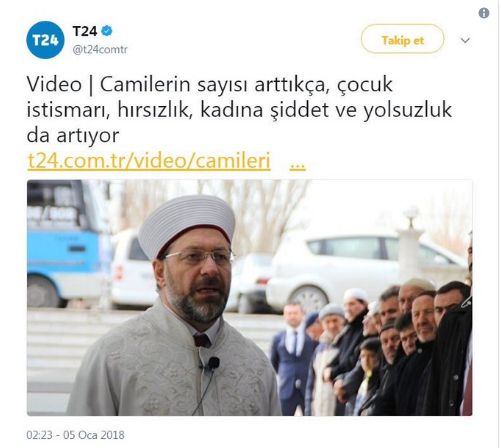Click the lapel microphone in the photo

coord(211,363)
